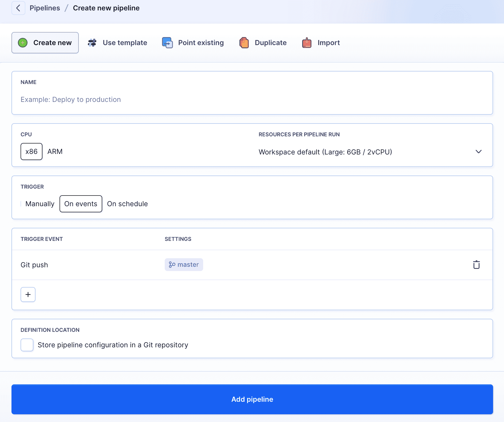The width and height of the screenshot is (504, 422).
Task: Switch to the Import tab
Action: click(321, 43)
